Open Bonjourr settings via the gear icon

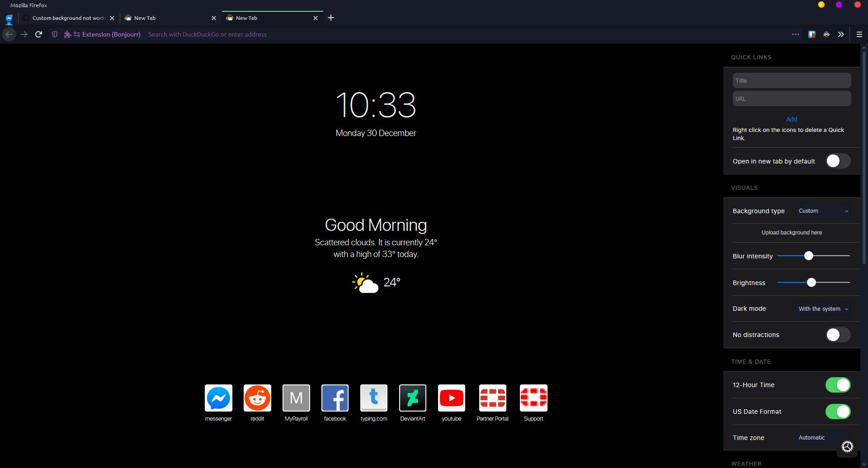pos(847,446)
